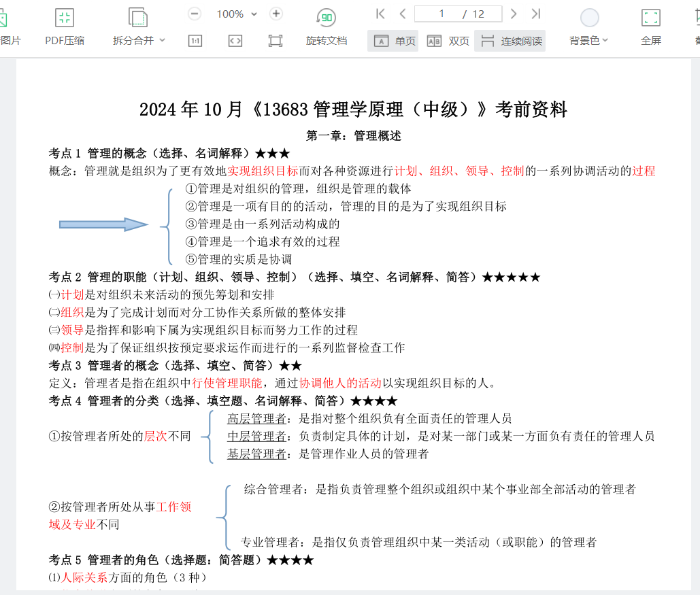Switch to 双页 double page view
Viewport: 700px width, 595px height.
click(448, 41)
